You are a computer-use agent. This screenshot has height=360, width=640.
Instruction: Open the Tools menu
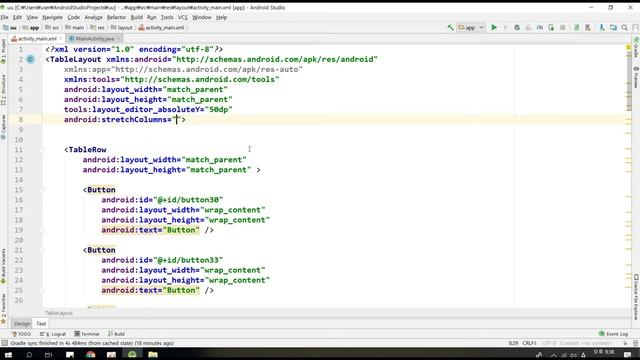click(167, 18)
